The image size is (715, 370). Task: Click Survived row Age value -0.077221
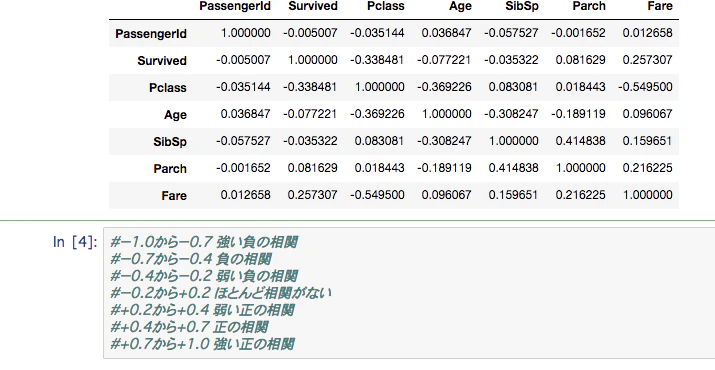point(444,60)
